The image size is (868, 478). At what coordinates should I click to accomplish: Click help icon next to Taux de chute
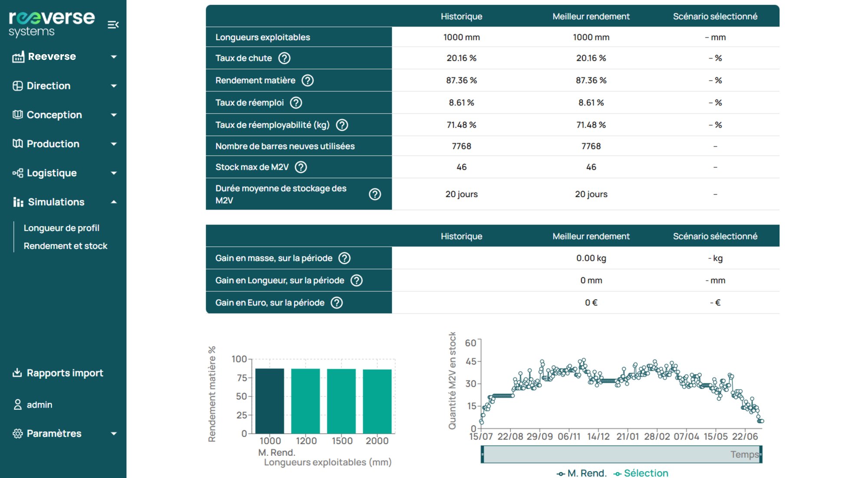[284, 58]
